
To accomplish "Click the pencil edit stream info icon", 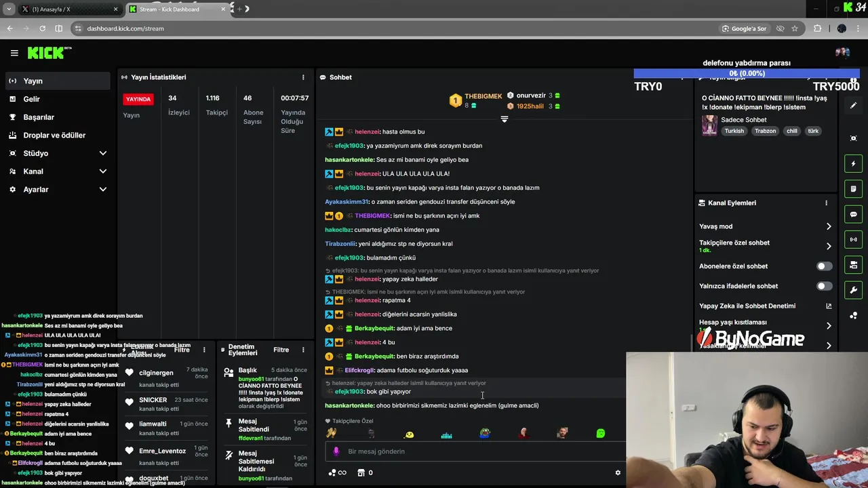I will [x=853, y=105].
